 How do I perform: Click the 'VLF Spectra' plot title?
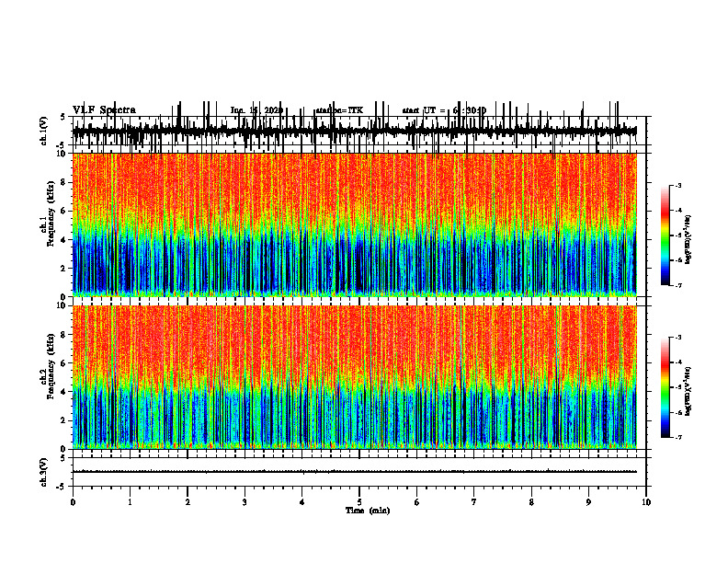tap(104, 110)
